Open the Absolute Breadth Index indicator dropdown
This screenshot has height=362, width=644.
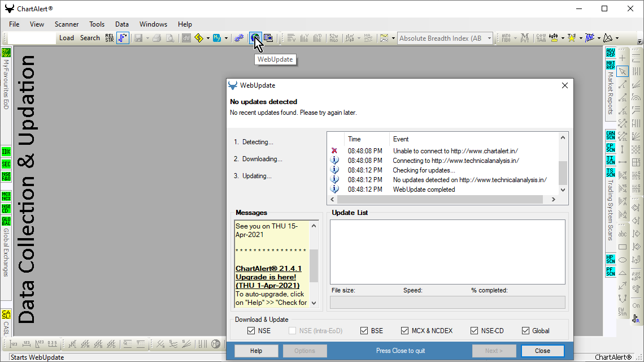coord(489,38)
